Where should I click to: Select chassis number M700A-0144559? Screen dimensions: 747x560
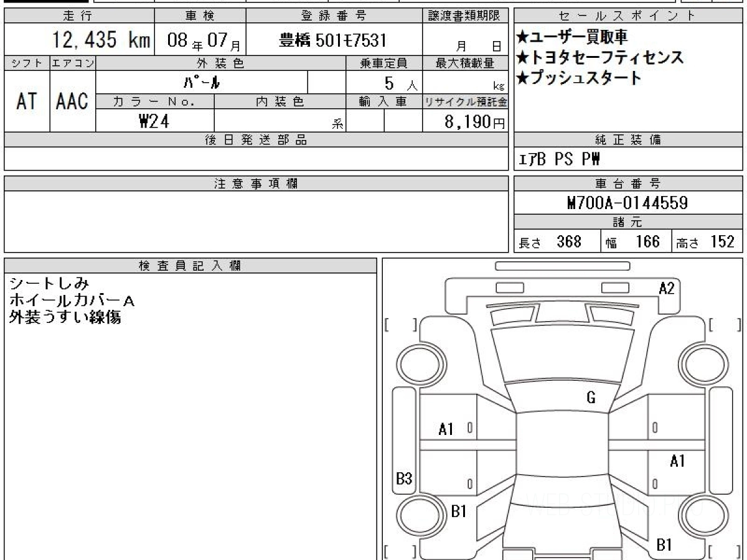click(627, 203)
